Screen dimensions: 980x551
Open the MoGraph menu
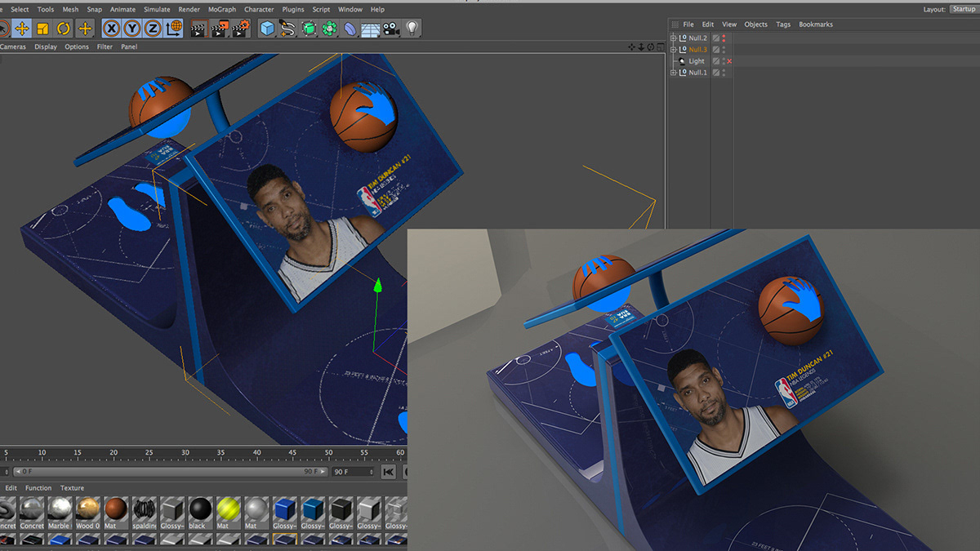coord(222,10)
